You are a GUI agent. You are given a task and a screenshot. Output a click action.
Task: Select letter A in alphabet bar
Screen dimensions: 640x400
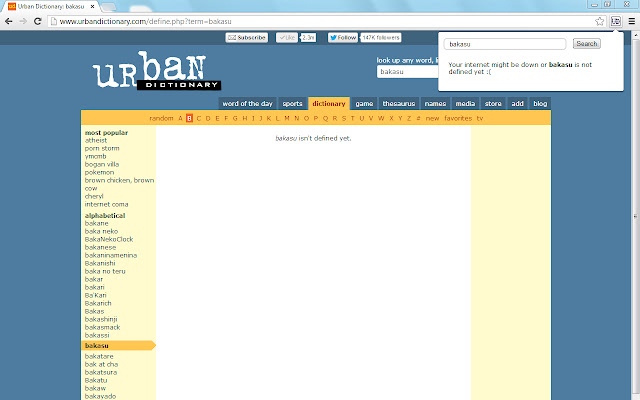tap(180, 118)
